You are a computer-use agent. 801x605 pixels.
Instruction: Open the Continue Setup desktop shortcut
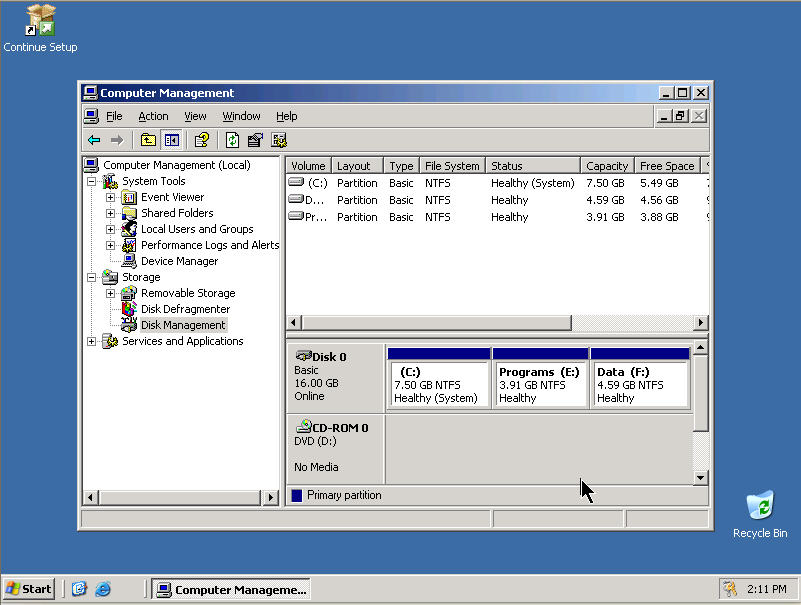coord(40,29)
